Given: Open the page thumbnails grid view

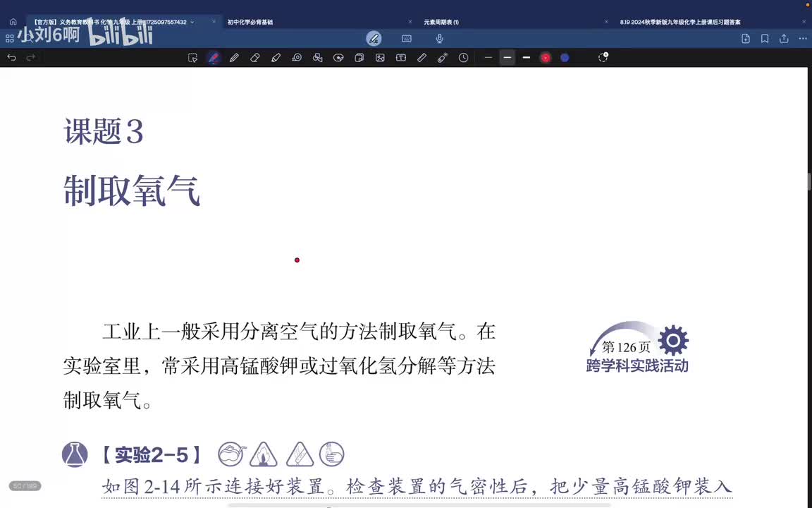Looking at the screenshot, I should click(9, 38).
